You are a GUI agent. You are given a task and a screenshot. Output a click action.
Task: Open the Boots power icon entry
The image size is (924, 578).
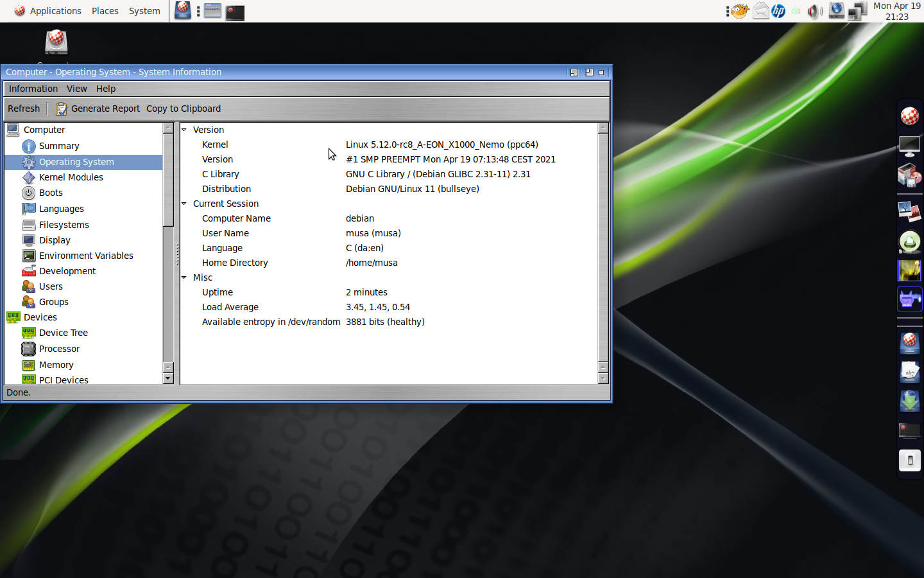point(28,193)
